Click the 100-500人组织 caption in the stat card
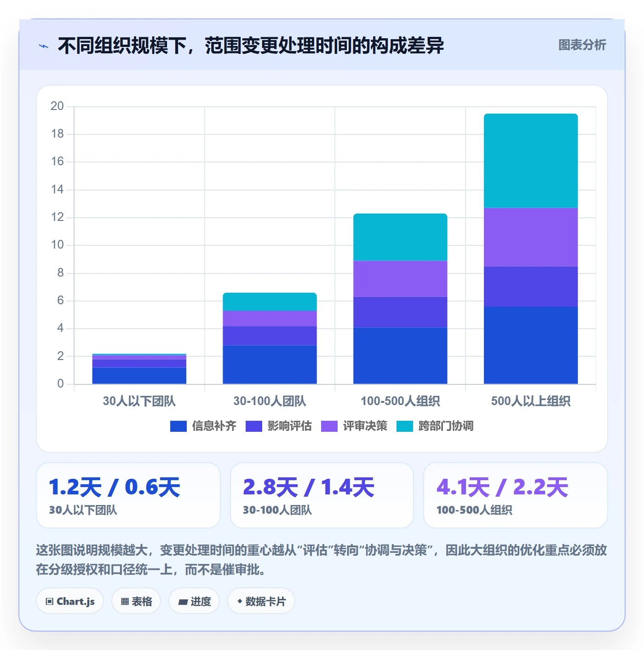The height and width of the screenshot is (650, 644). pos(474,510)
